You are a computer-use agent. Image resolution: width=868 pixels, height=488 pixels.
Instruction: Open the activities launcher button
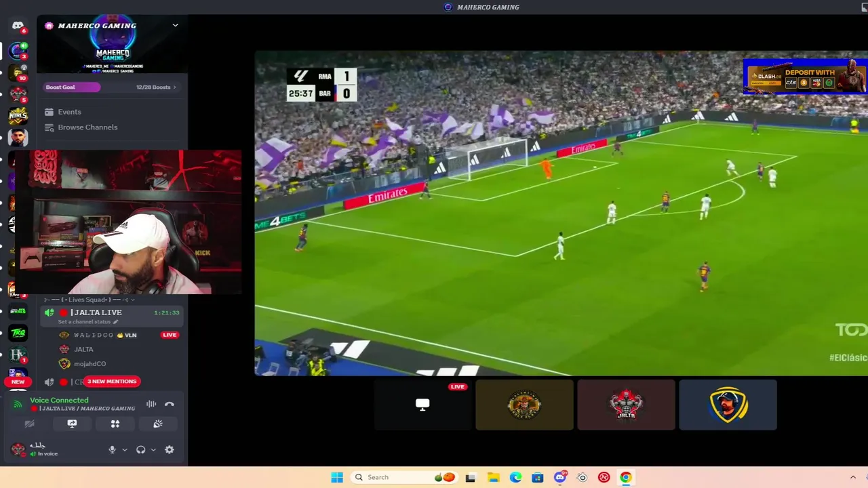click(115, 424)
